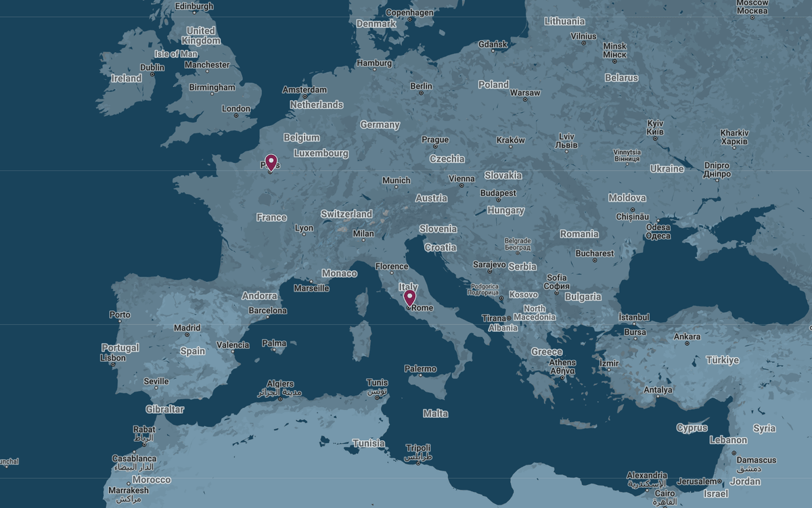The width and height of the screenshot is (812, 508).
Task: Click the London city label
Action: coord(236,109)
